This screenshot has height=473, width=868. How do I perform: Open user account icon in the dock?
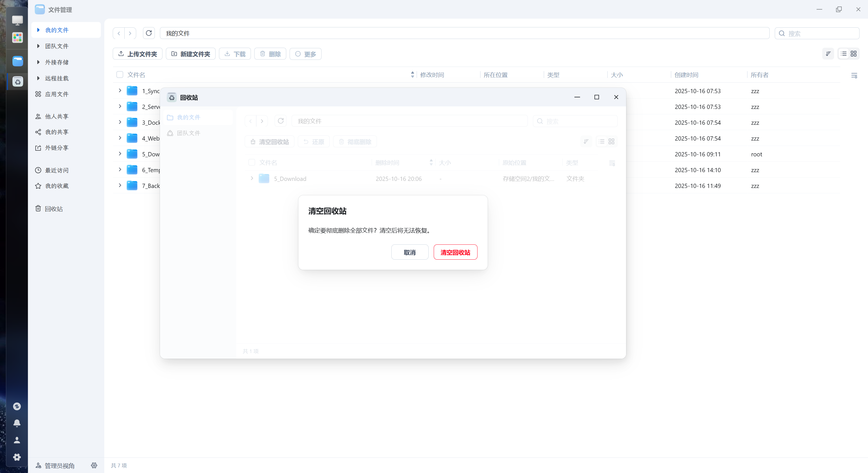(17, 440)
